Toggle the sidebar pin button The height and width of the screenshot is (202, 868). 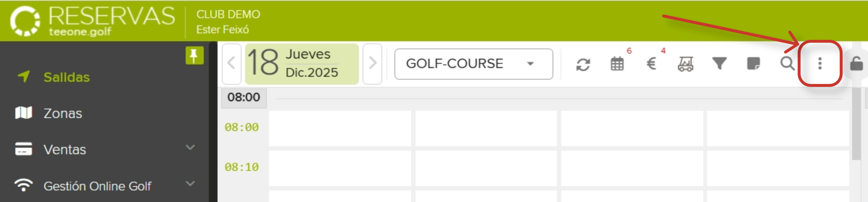click(x=194, y=56)
